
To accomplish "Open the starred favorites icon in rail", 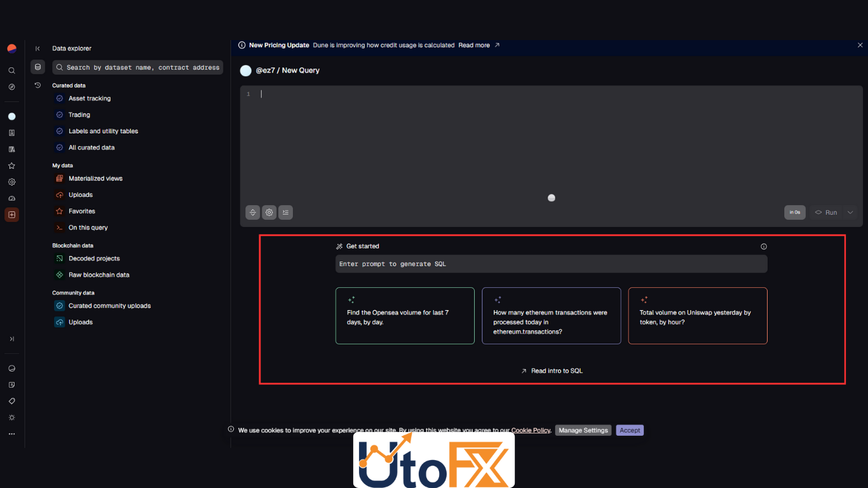I will pos(11,166).
